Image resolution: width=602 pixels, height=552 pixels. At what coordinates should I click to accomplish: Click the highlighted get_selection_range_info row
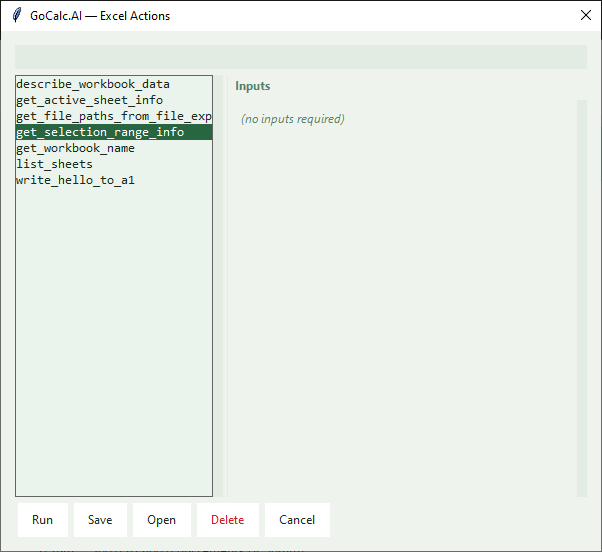114,132
